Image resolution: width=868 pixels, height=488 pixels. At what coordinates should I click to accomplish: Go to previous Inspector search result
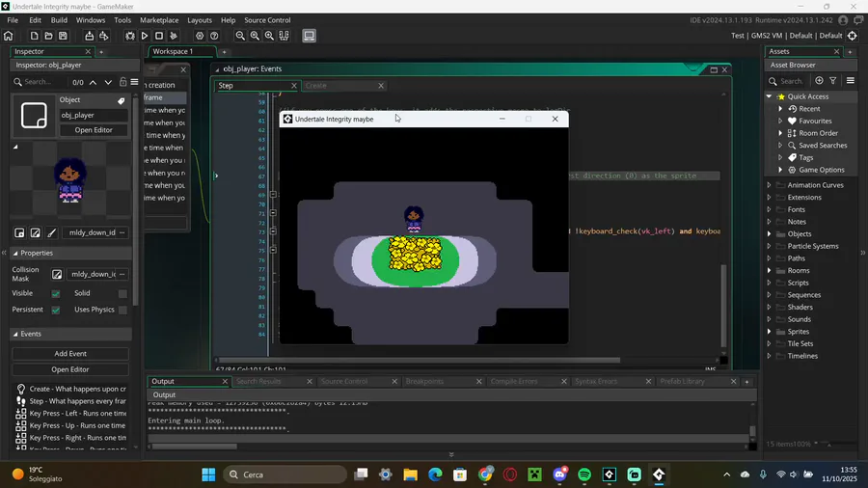[93, 82]
